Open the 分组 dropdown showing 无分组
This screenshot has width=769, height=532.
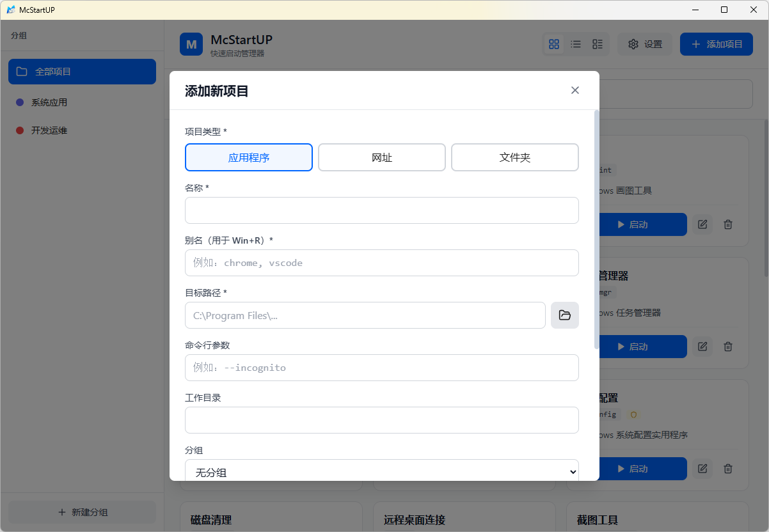click(x=382, y=472)
